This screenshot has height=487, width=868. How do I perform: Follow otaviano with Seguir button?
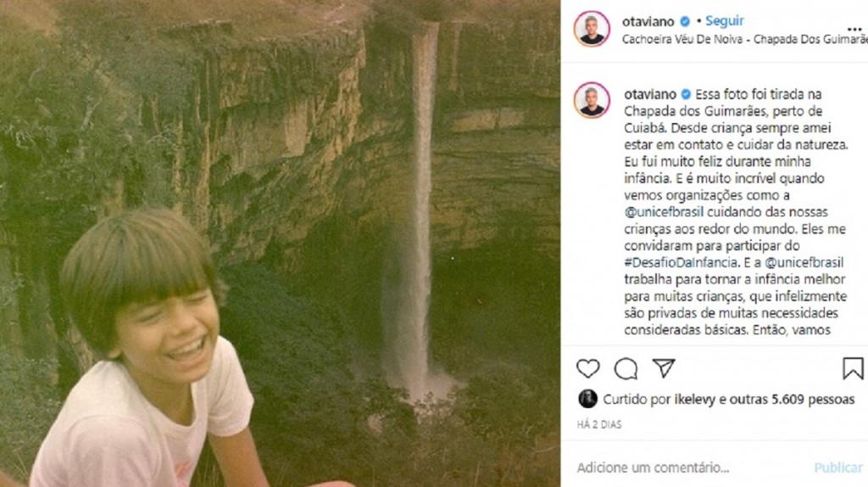[724, 21]
